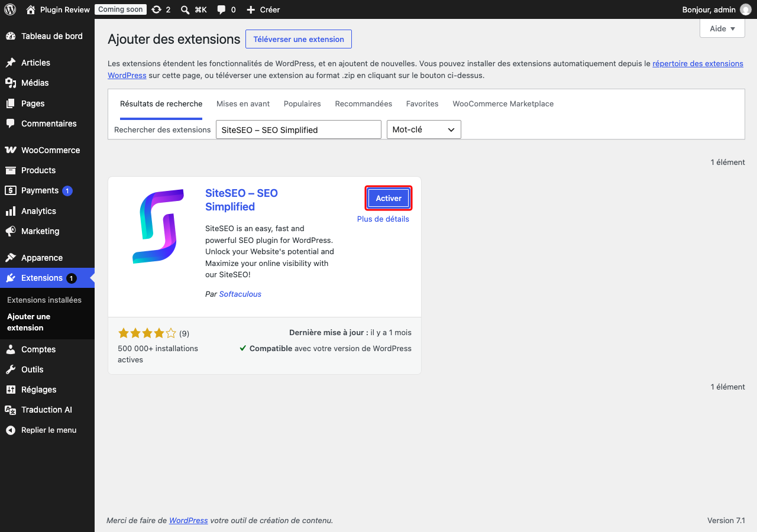Click the Articles pin icon
Image resolution: width=757 pixels, height=532 pixels.
pyautogui.click(x=11, y=63)
